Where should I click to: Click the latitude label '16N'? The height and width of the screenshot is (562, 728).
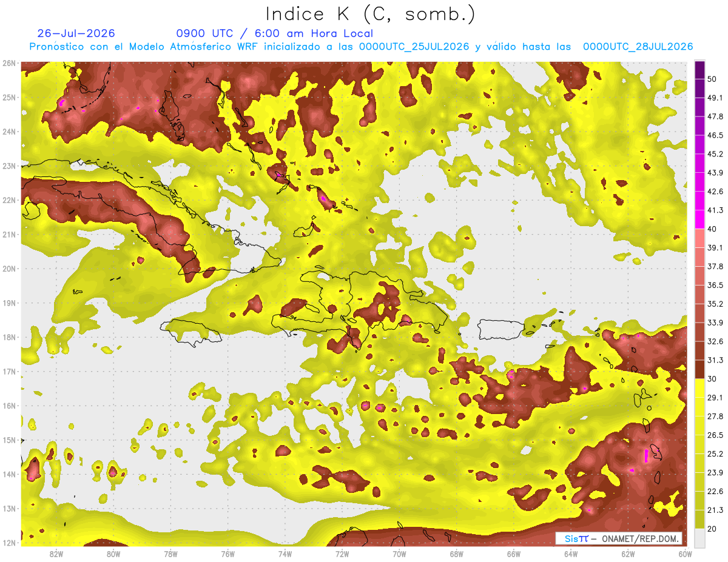point(9,406)
